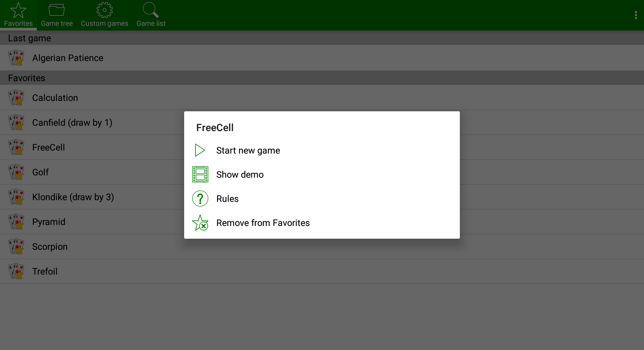Click the Custom games gear icon
The width and height of the screenshot is (644, 350).
(104, 10)
